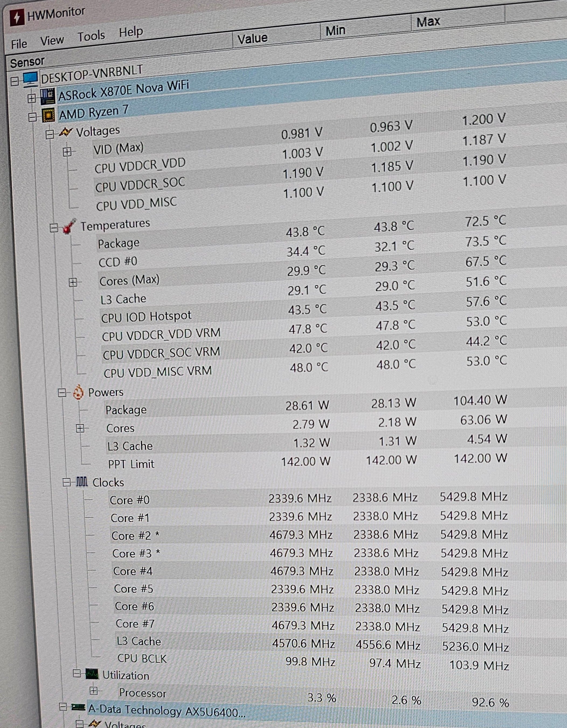Click the Clocks waveform icon
The height and width of the screenshot is (728, 567).
coord(82,482)
